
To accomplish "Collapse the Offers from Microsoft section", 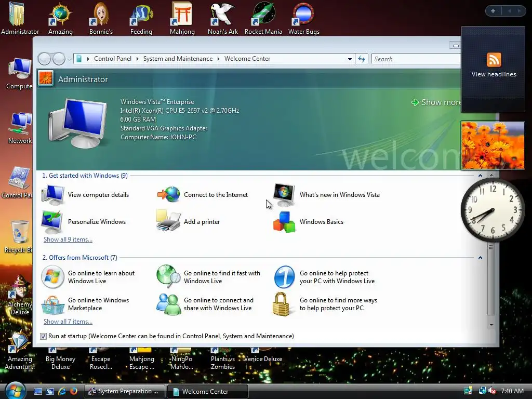I will pyautogui.click(x=480, y=258).
